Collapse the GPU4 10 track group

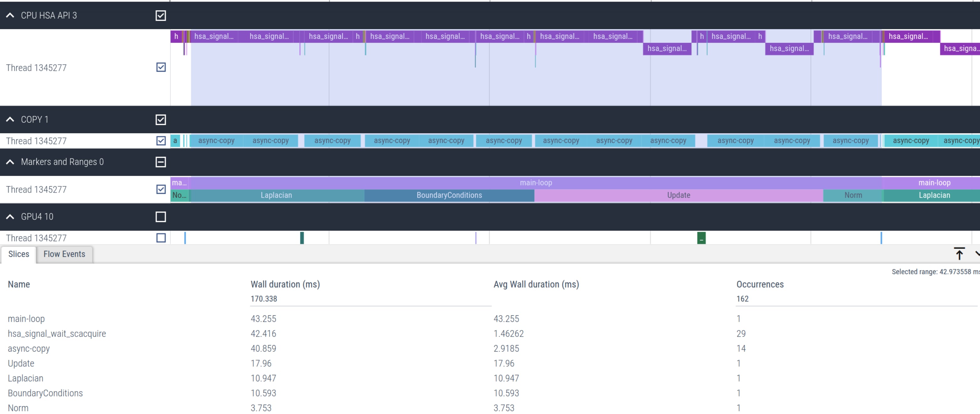pyautogui.click(x=10, y=217)
